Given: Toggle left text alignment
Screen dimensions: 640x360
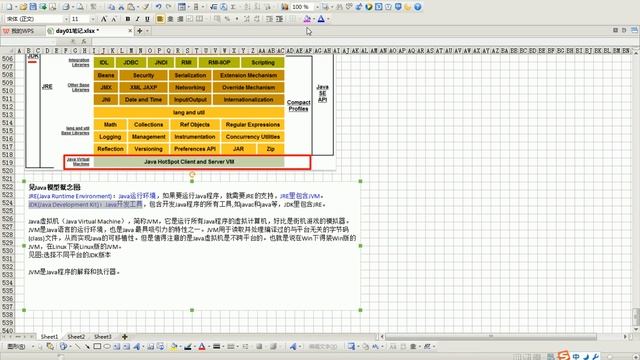Looking at the screenshot, I should pos(160,19).
